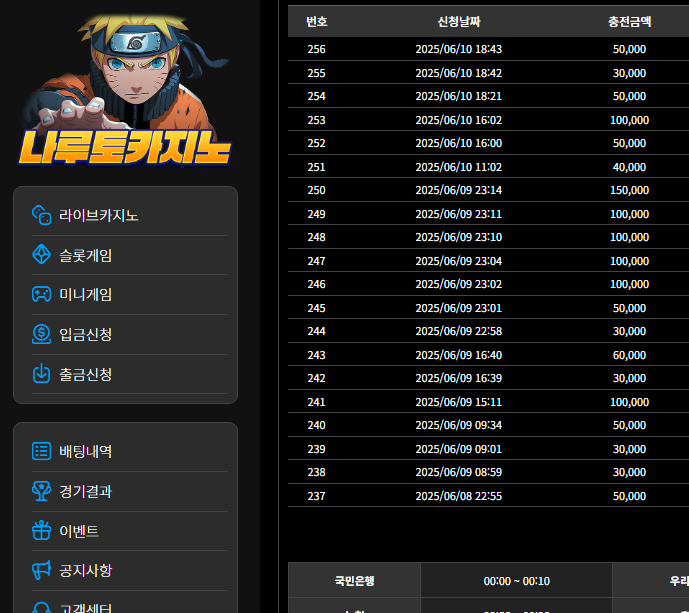Click the 신청날짜 column header
This screenshot has width=689, height=613.
(459, 22)
